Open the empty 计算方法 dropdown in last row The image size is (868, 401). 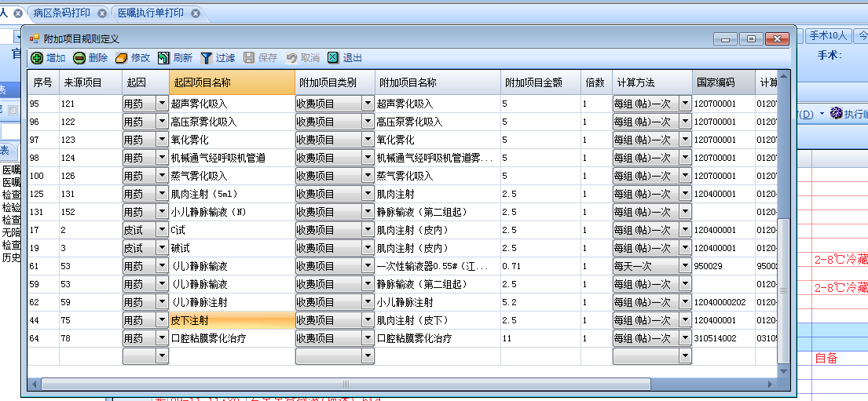[685, 357]
